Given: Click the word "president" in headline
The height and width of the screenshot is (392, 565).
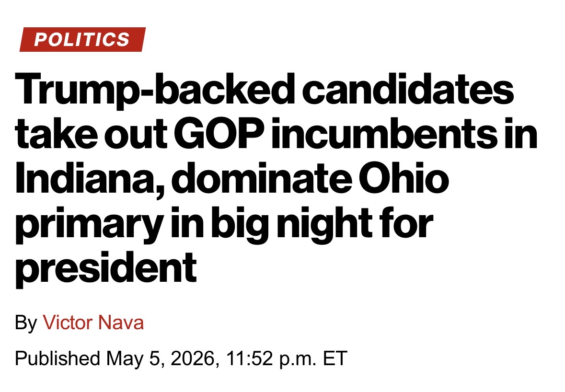Looking at the screenshot, I should [106, 269].
